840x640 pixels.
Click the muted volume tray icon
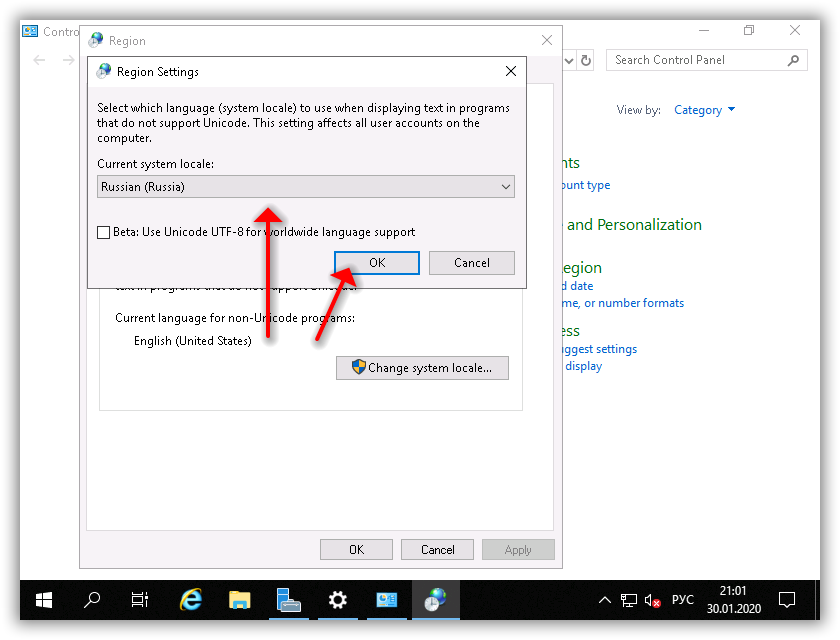point(652,601)
